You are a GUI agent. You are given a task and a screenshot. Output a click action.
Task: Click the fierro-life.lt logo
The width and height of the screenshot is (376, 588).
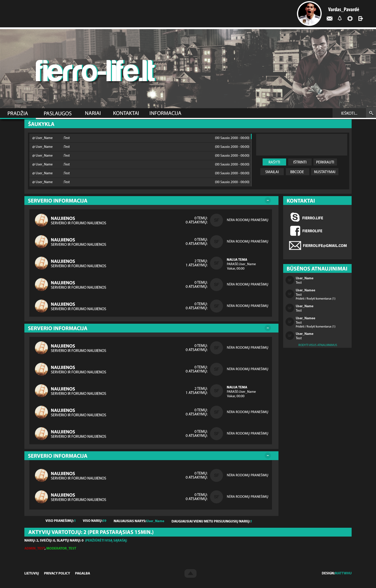[x=95, y=71]
